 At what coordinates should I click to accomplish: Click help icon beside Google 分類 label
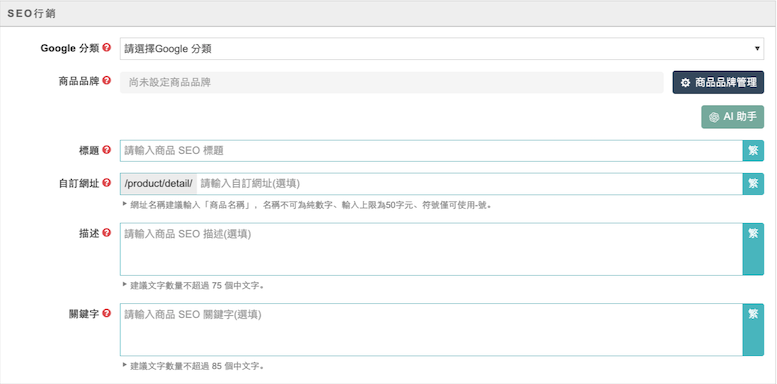coord(107,48)
